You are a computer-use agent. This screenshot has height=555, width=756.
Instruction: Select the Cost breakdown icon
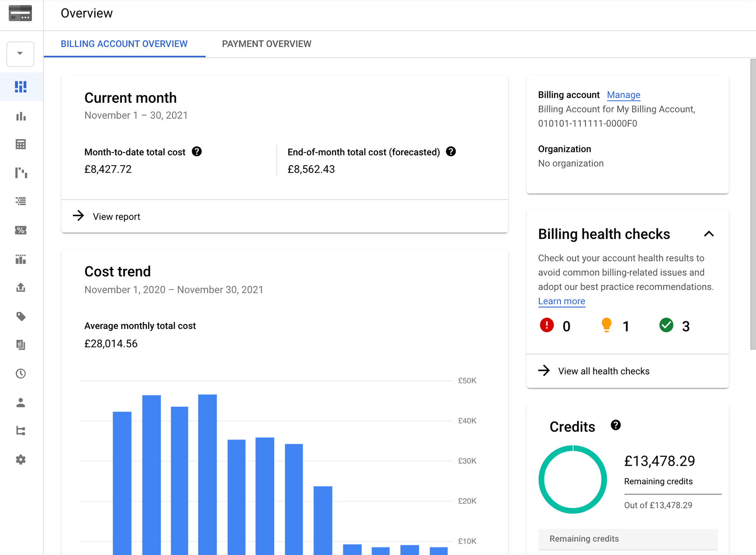(21, 173)
